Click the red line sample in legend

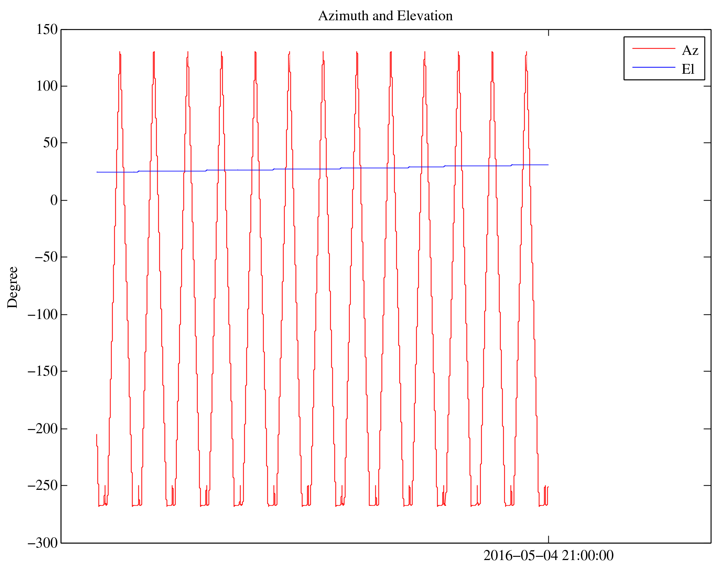[653, 49]
